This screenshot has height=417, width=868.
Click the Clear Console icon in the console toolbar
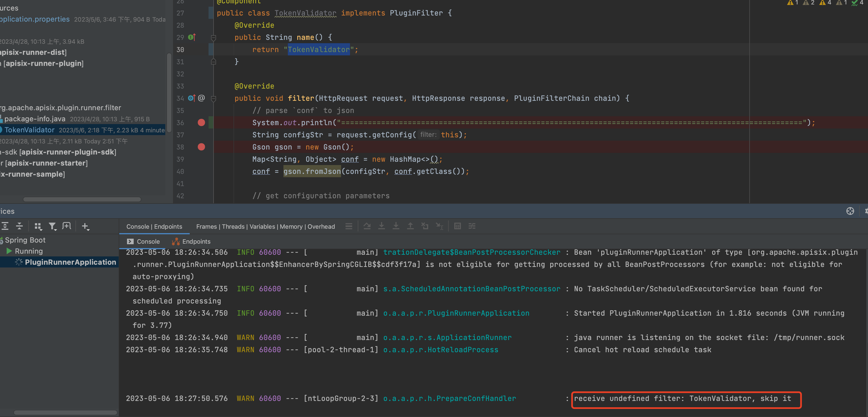(425, 226)
